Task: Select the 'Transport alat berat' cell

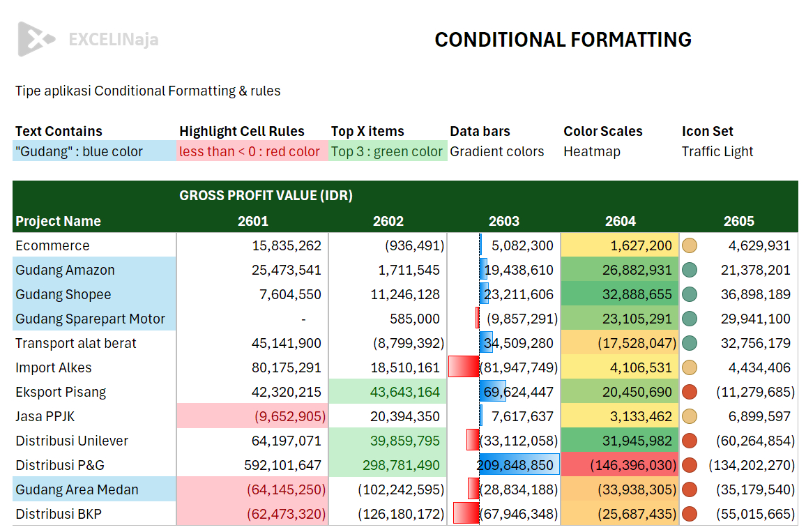Action: [x=95, y=343]
